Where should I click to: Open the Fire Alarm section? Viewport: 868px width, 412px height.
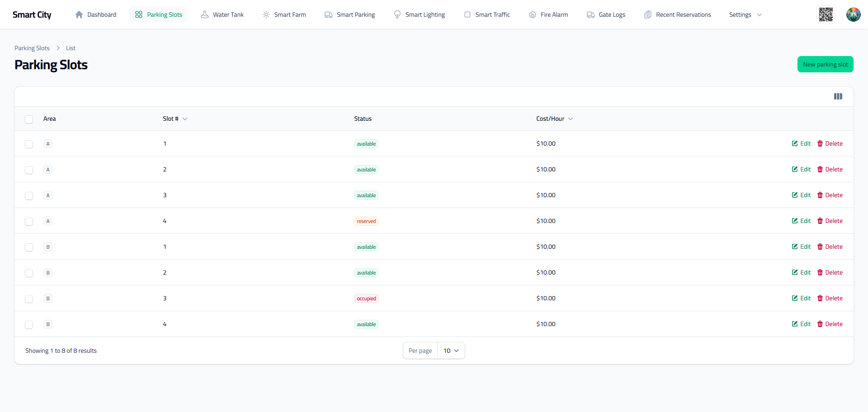(548, 14)
